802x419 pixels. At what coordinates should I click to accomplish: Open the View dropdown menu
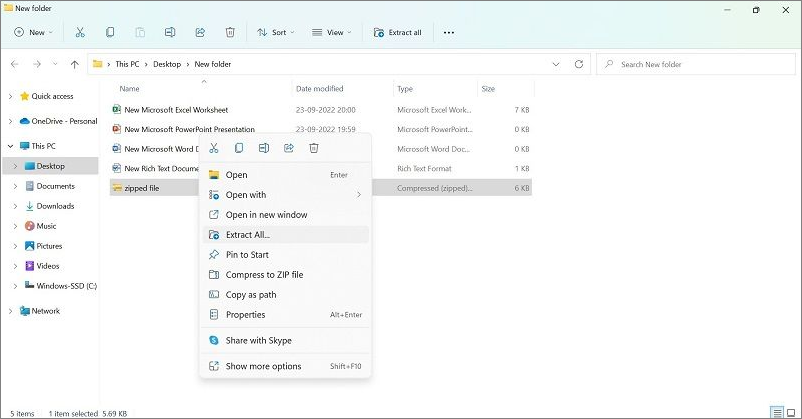(332, 32)
